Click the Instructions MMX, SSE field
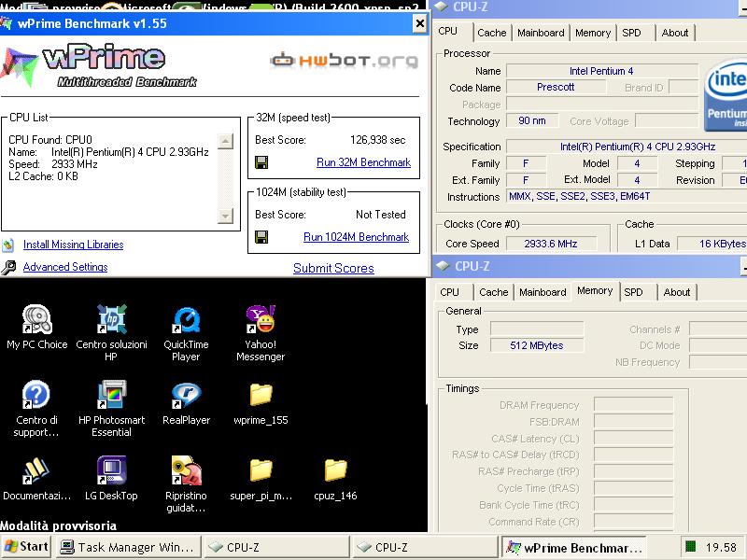The image size is (747, 560). pos(627,196)
